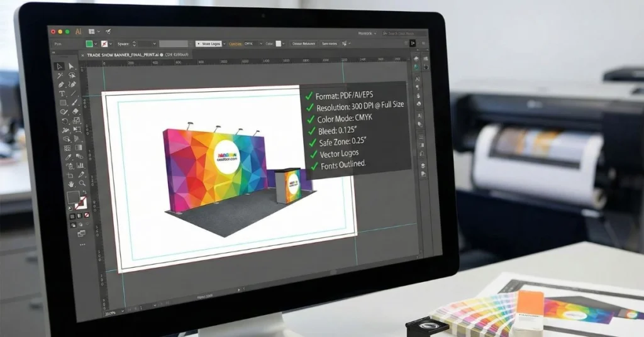The height and width of the screenshot is (337, 644).
Task: Select the Lasso tool
Action: (x=72, y=75)
